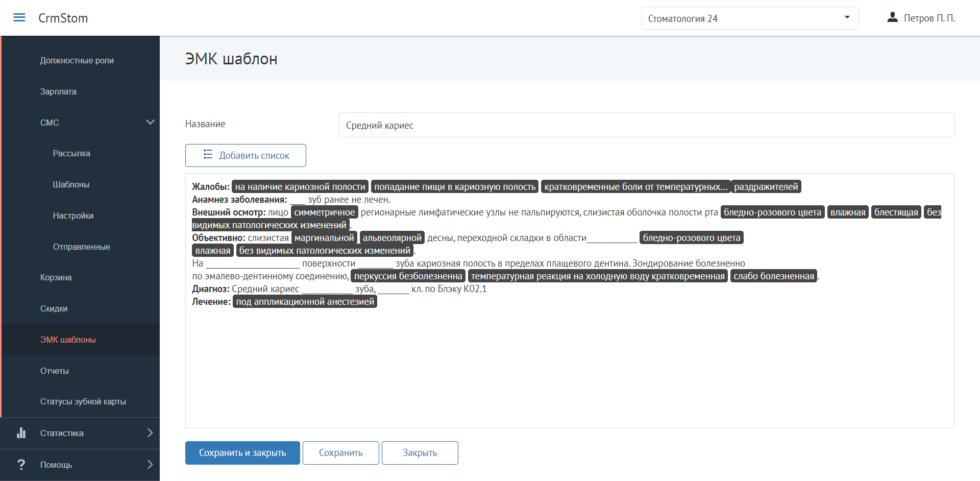Click the 'Анамнез заболевания:' label text
This screenshot has height=481, width=980.
coord(239,200)
